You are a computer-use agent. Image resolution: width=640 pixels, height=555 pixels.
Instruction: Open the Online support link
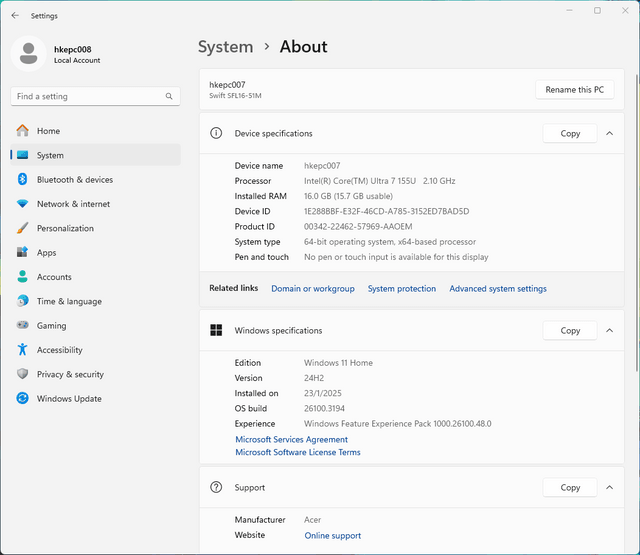[333, 535]
